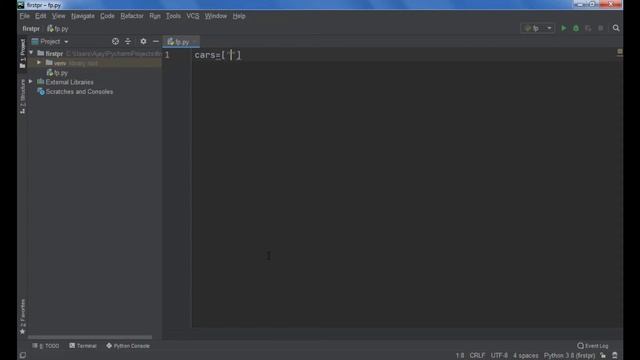Open the Help menu
The width and height of the screenshot is (640, 360).
(239, 16)
